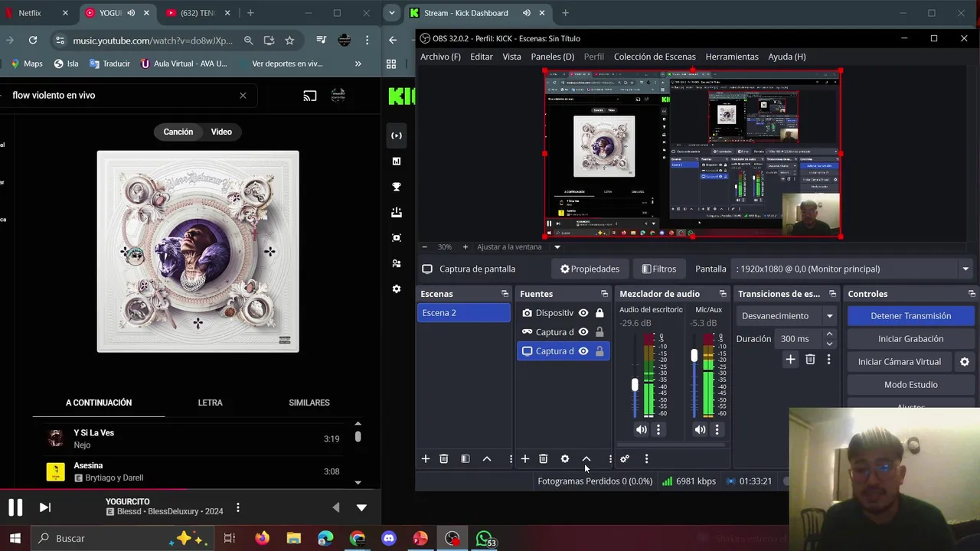Open source Filtros button

pos(658,269)
